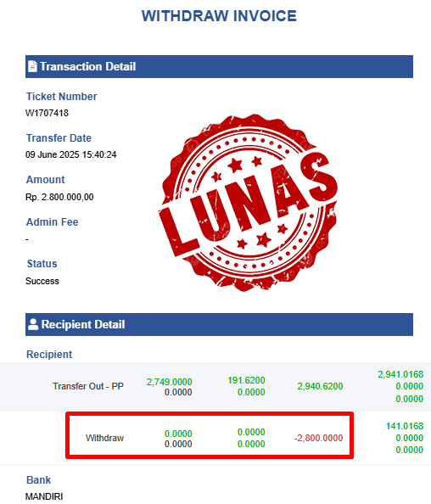The width and height of the screenshot is (431, 504).
Task: Click the Withdraw row label
Action: point(104,438)
